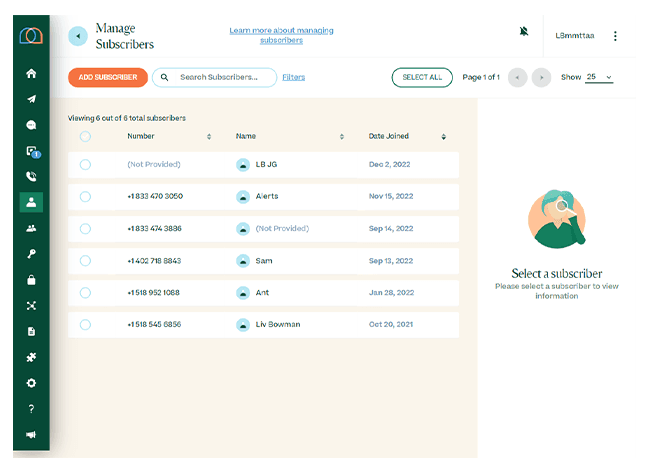Click the back arrow beside Manage Subscribers
Viewport: 649px width, 475px height.
coord(78,36)
